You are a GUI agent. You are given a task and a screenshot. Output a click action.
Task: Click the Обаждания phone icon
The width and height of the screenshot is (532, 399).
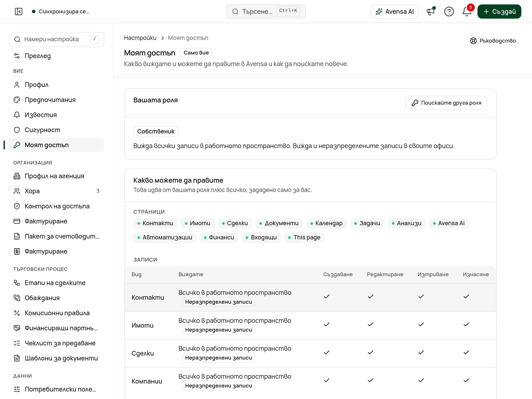point(17,298)
